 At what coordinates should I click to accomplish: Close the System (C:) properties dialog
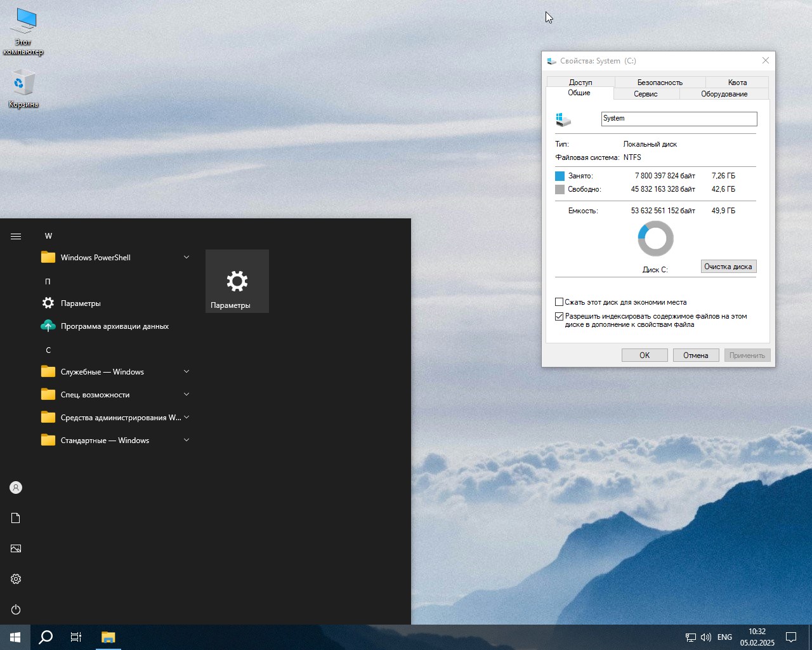pyautogui.click(x=766, y=60)
